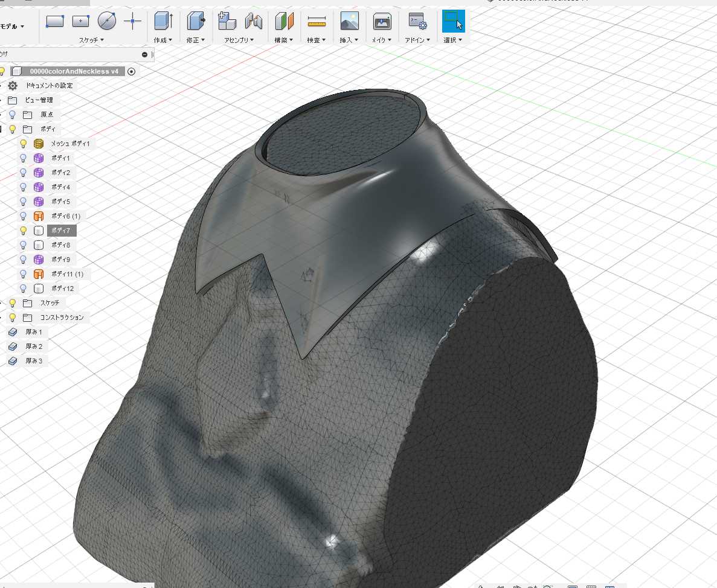Open the 挿入 dropdown menu
The height and width of the screenshot is (588, 717).
click(349, 40)
